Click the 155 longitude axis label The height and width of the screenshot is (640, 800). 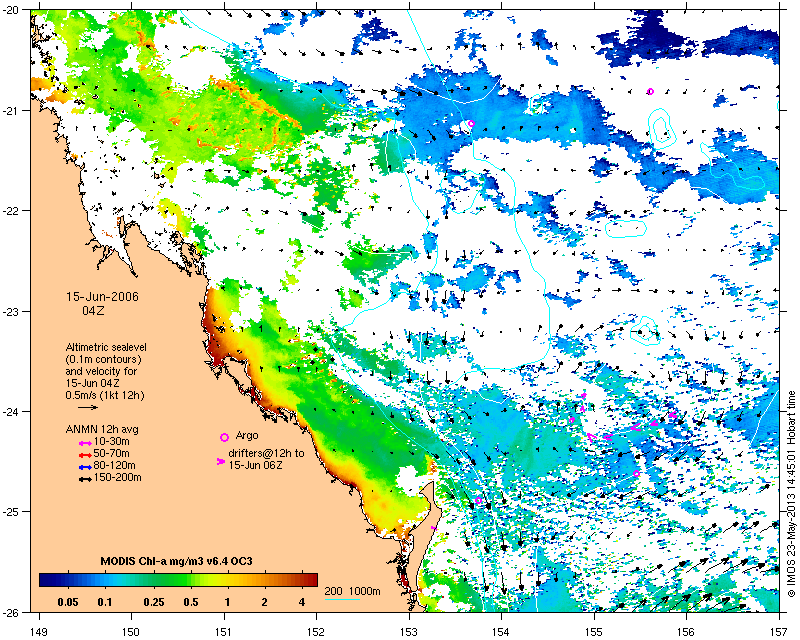click(594, 632)
